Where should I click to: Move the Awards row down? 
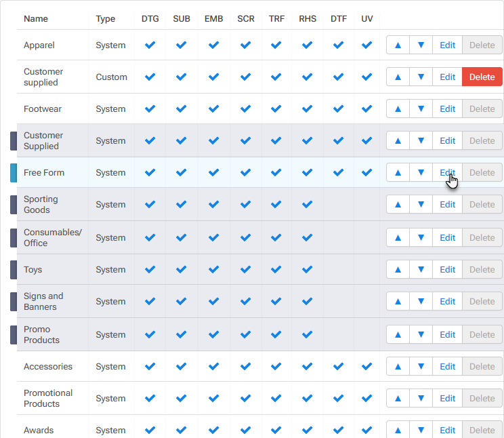coord(421,430)
